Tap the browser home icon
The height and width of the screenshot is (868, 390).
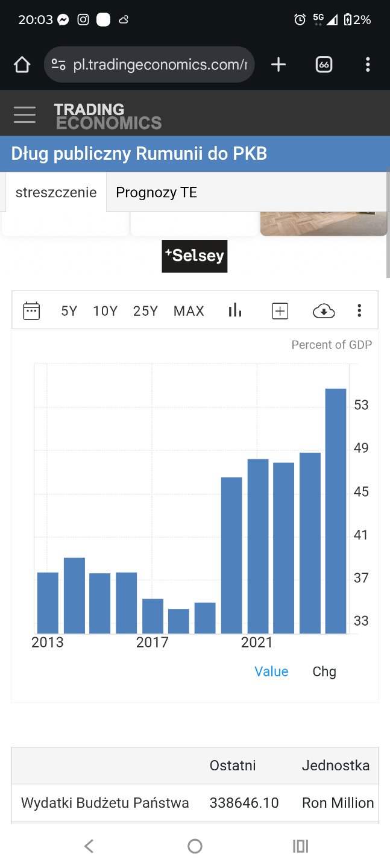click(x=22, y=64)
